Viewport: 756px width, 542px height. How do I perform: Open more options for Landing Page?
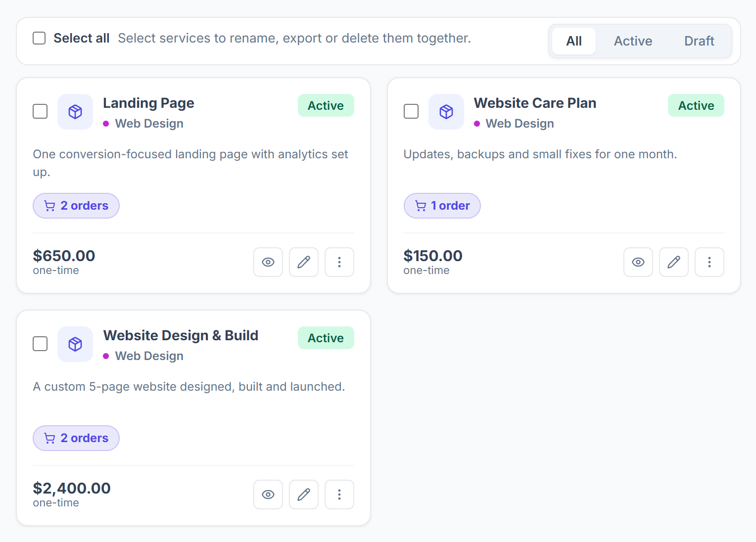[339, 262]
